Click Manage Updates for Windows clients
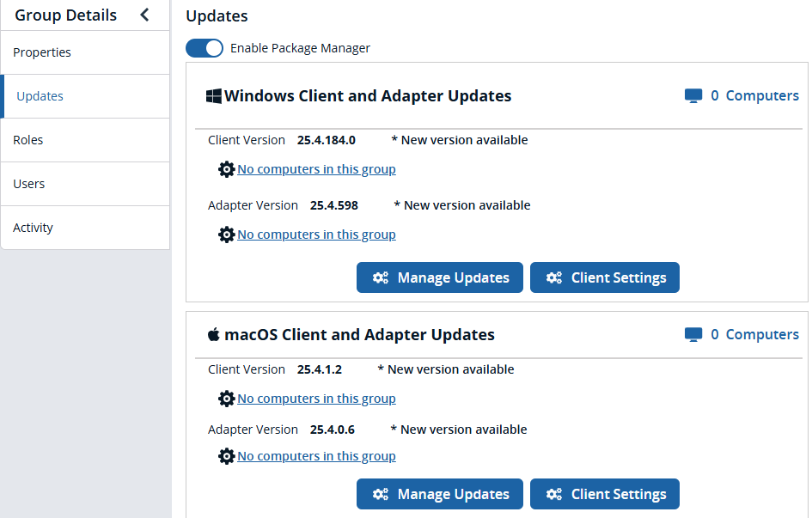This screenshot has width=812, height=518. [439, 277]
